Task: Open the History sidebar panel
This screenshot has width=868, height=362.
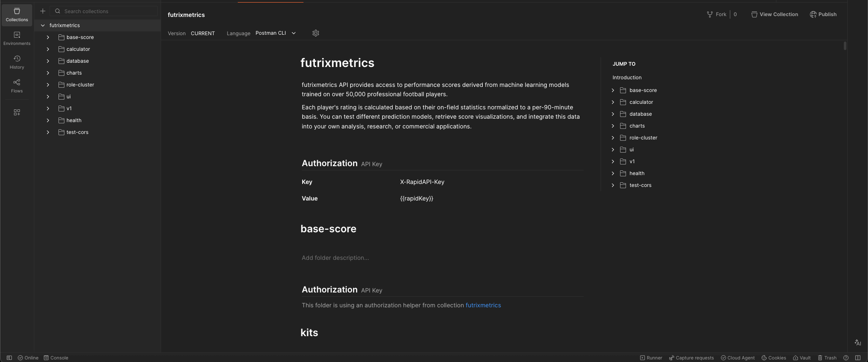Action: (17, 62)
